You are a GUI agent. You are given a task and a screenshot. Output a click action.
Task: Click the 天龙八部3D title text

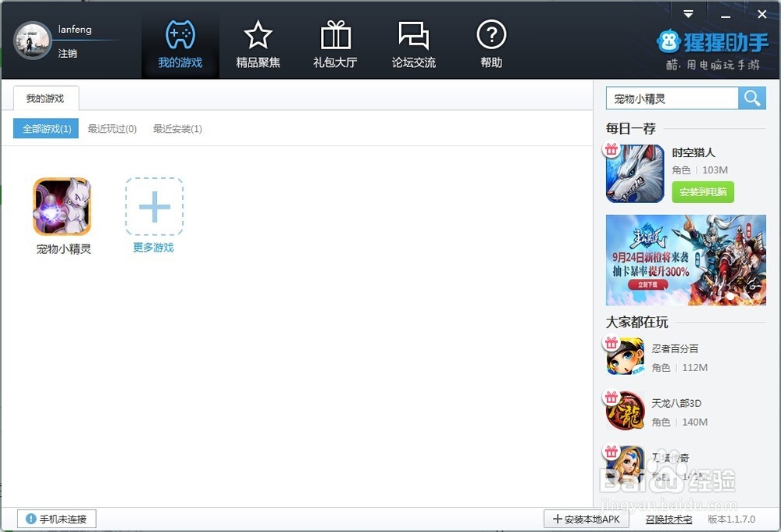click(x=676, y=403)
